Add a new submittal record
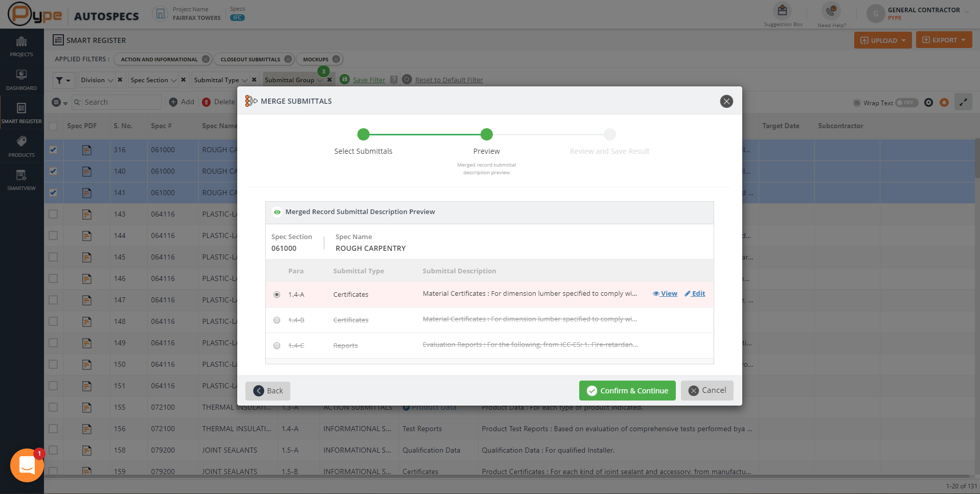 point(182,102)
